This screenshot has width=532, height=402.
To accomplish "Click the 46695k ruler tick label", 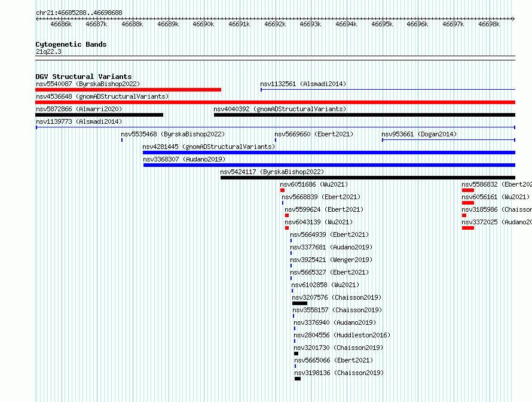I will coord(382,24).
